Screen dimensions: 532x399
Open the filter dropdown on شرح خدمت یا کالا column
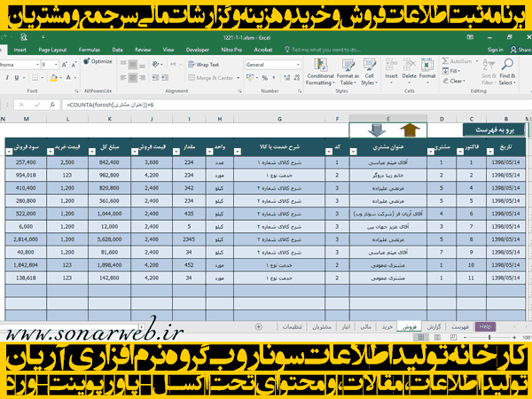(238, 152)
